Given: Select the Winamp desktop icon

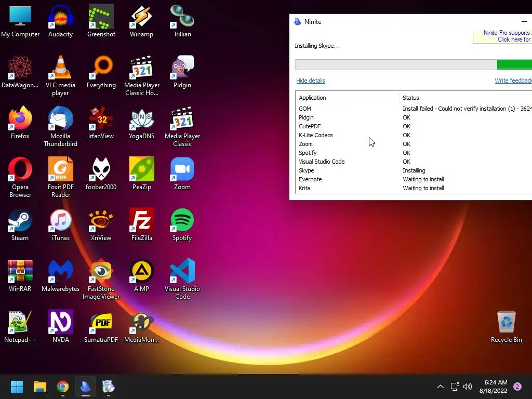Looking at the screenshot, I should pos(141,21).
